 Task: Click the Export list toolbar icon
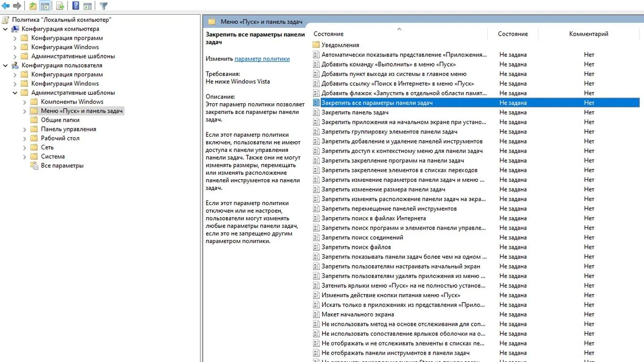tap(60, 6)
